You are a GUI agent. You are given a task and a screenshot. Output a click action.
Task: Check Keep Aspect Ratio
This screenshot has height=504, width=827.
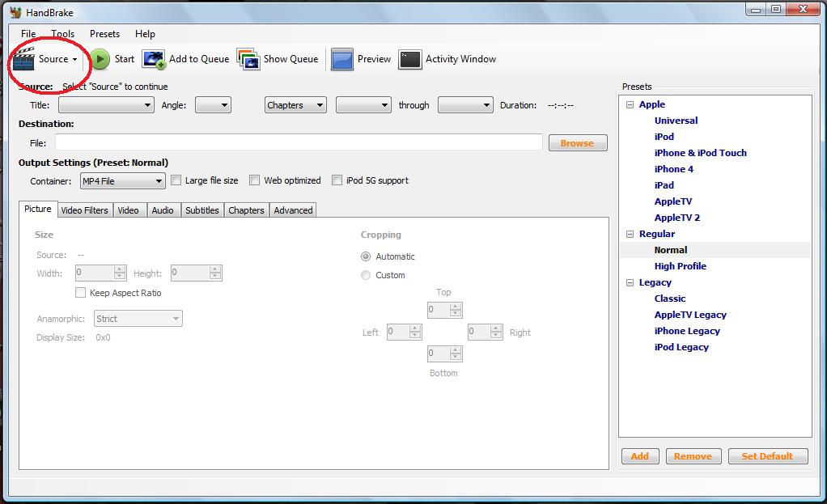tap(81, 293)
